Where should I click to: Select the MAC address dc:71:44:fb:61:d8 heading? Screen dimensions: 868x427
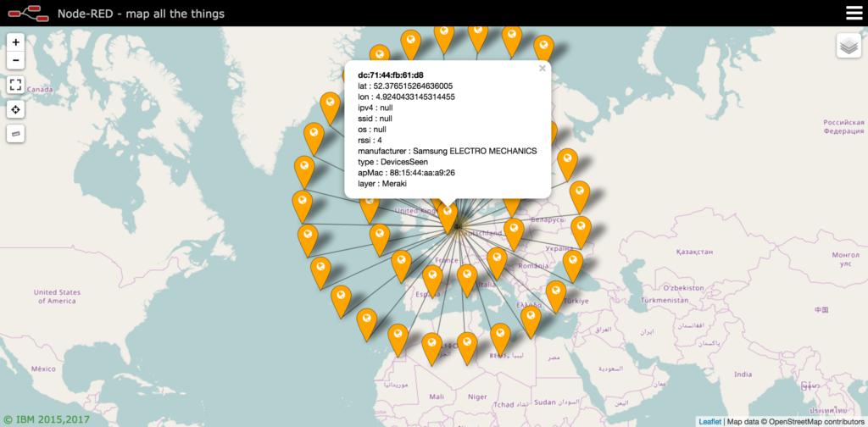[x=391, y=75]
